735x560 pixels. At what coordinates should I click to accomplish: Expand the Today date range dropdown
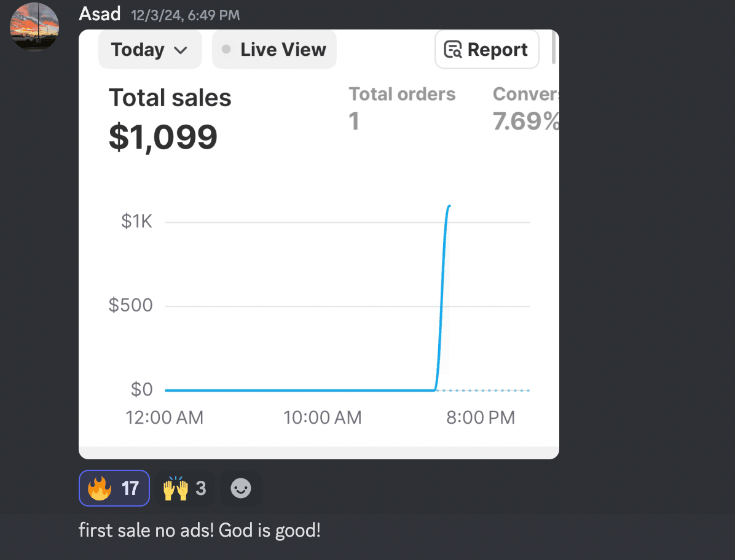pos(149,50)
